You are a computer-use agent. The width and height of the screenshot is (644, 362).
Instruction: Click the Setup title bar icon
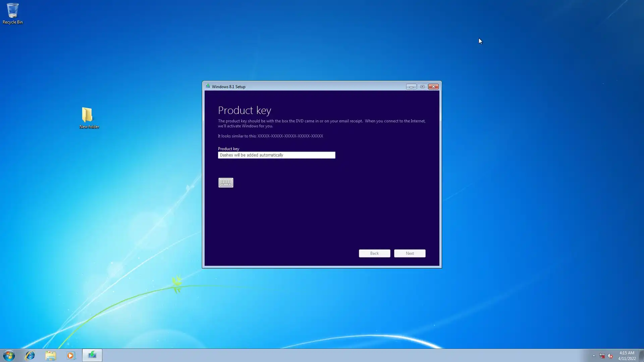pyautogui.click(x=208, y=86)
